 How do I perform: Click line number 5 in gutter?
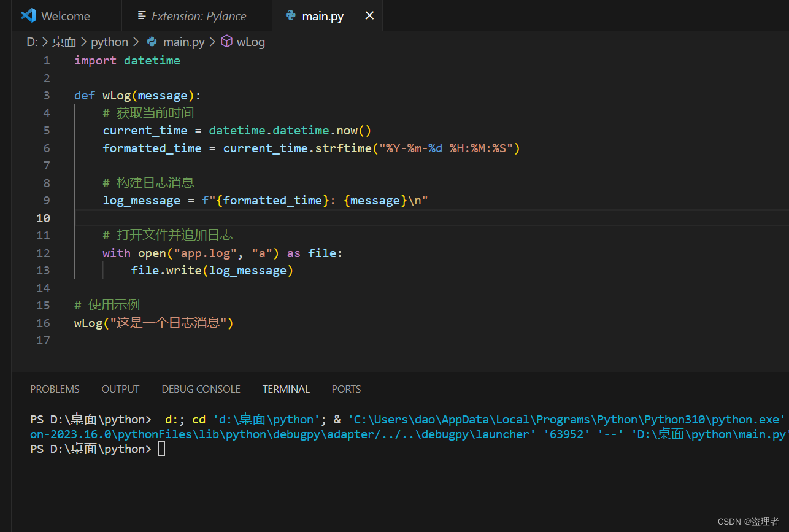47,131
